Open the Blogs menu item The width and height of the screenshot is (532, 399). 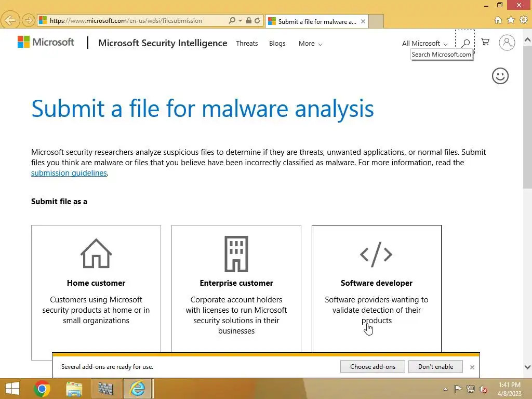(277, 44)
